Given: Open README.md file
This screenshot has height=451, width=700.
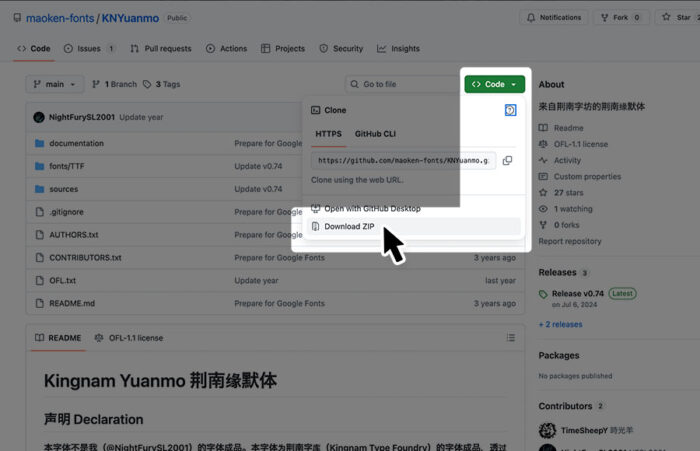Looking at the screenshot, I should point(72,303).
